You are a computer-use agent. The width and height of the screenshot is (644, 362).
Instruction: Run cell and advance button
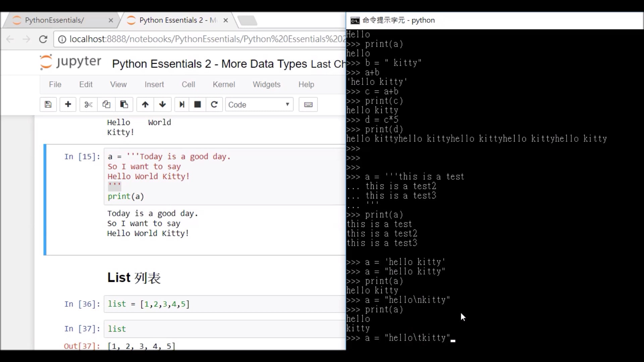point(181,105)
